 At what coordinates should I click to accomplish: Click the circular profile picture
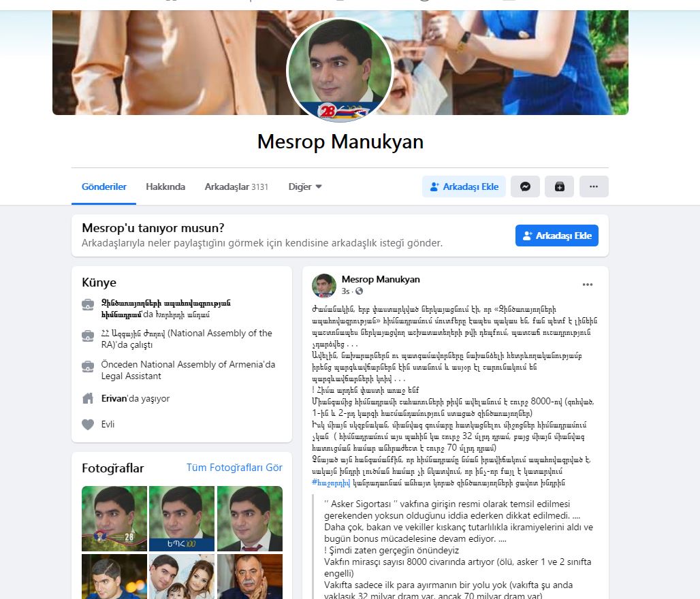tap(340, 70)
